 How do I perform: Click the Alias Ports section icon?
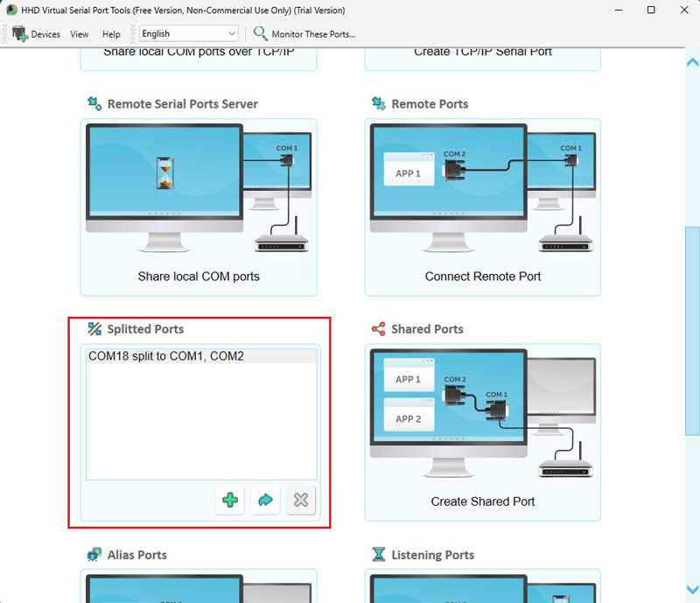point(94,555)
